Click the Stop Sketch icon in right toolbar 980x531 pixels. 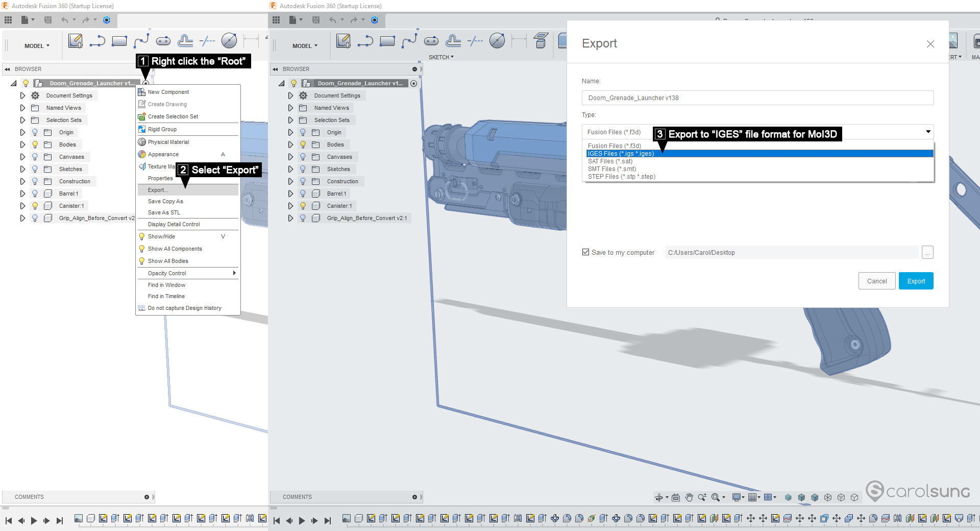(x=541, y=41)
